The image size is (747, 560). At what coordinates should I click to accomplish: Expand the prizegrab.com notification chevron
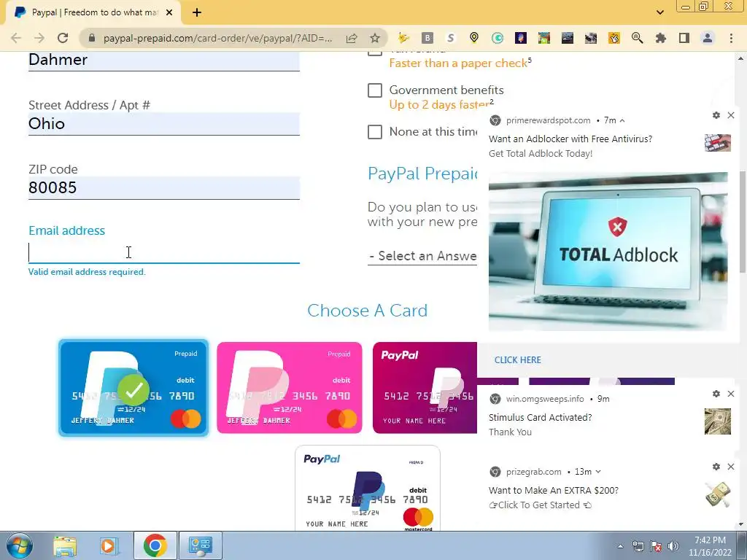pos(598,472)
